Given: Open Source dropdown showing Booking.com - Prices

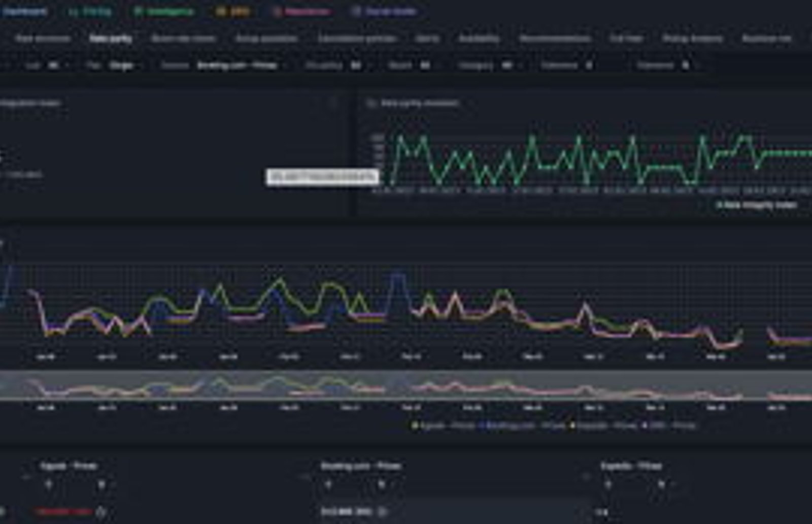Looking at the screenshot, I should tap(243, 65).
